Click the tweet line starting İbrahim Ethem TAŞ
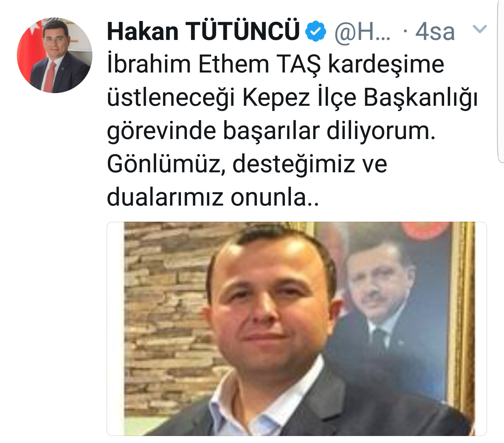 coord(275,64)
